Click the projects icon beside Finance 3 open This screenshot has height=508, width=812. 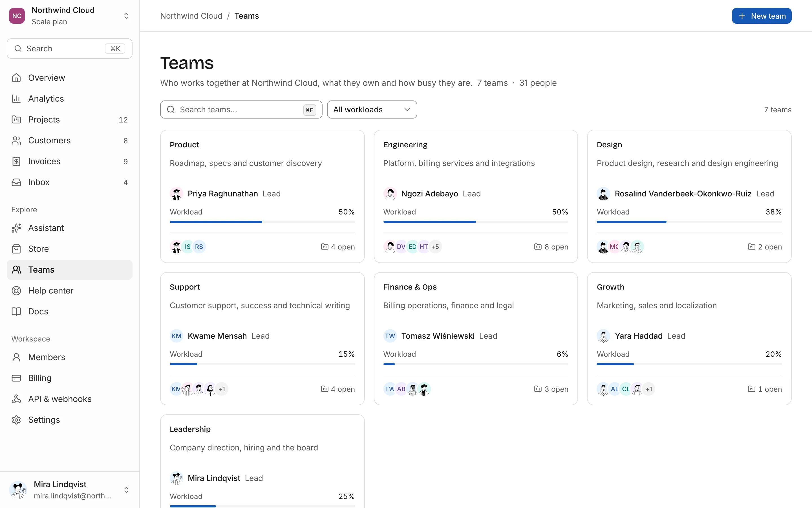tap(538, 389)
